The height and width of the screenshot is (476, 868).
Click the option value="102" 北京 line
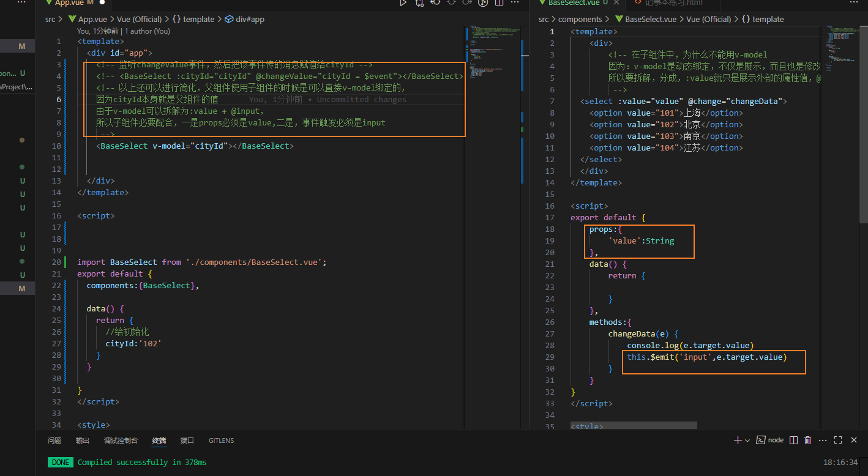666,124
